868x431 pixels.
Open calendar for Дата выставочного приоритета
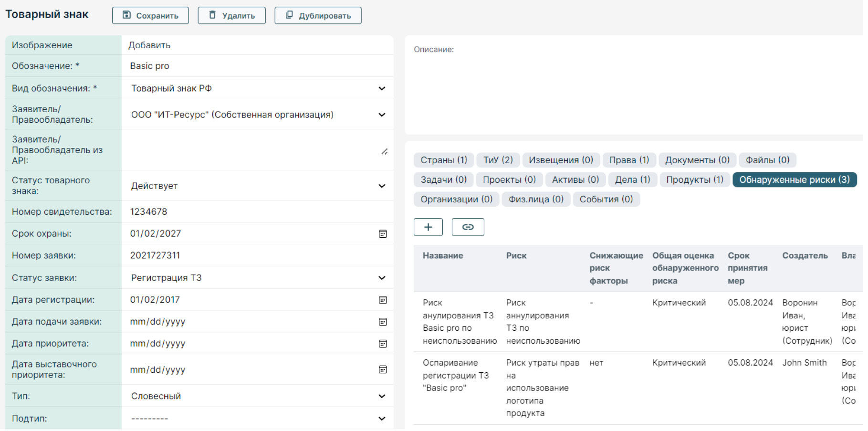(382, 370)
